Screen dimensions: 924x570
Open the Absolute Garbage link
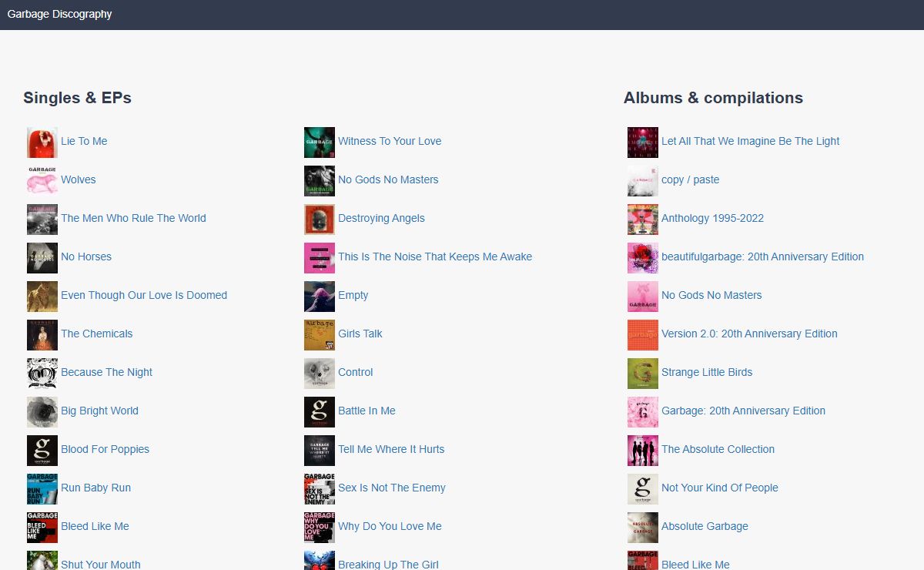pyautogui.click(x=705, y=526)
